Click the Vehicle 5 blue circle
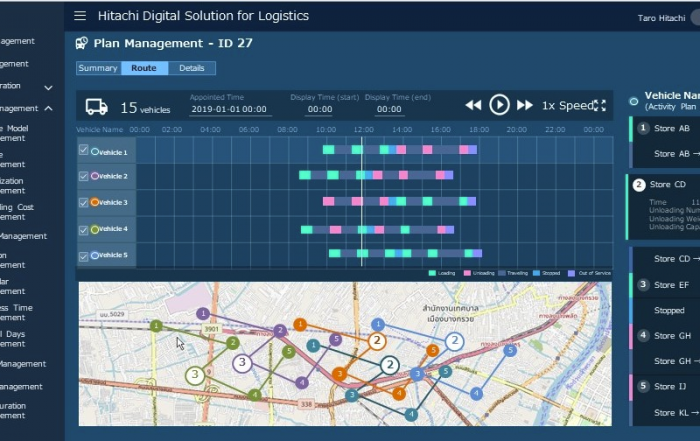 pyautogui.click(x=95, y=255)
